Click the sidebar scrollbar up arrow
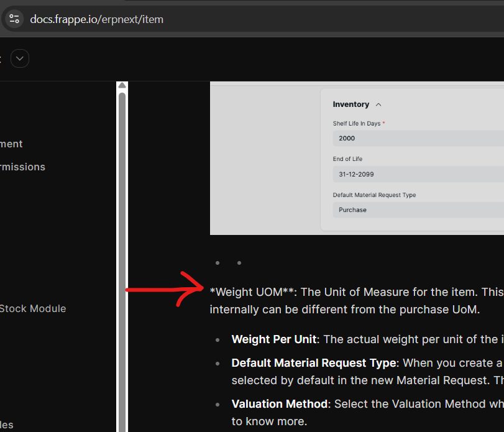The height and width of the screenshot is (432, 504). (x=122, y=85)
